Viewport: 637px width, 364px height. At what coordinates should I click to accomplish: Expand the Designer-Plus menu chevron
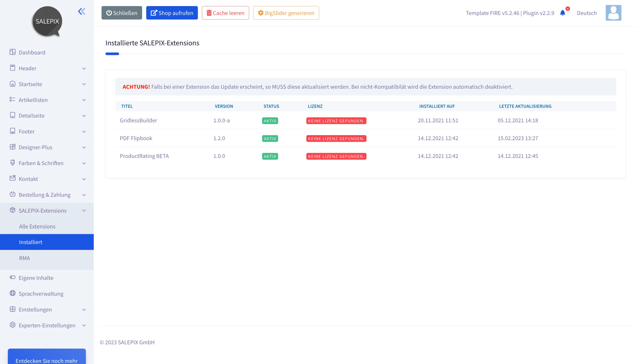(x=84, y=148)
